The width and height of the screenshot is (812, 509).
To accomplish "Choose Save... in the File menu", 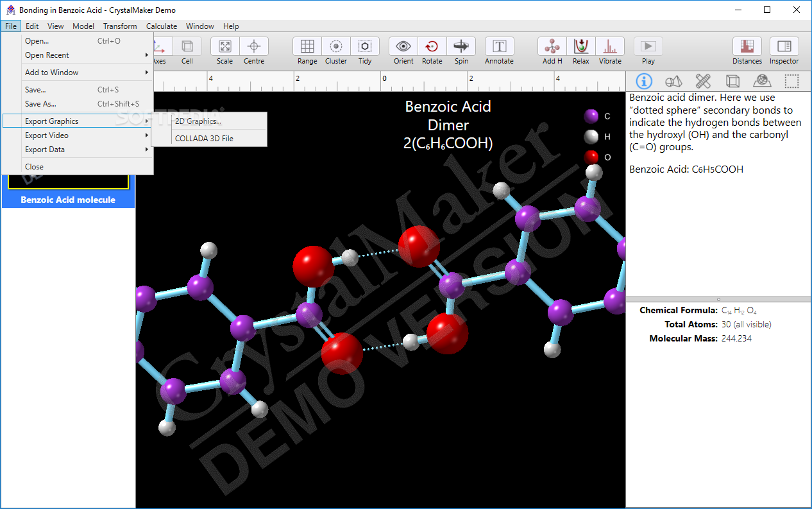I will click(x=77, y=90).
